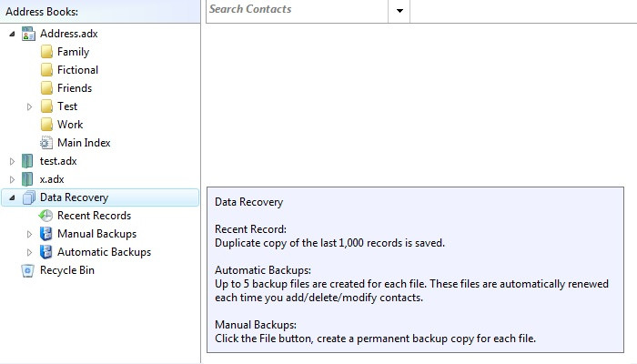637x364 pixels.
Task: Open the Recent Records clock icon
Action: pyautogui.click(x=45, y=216)
